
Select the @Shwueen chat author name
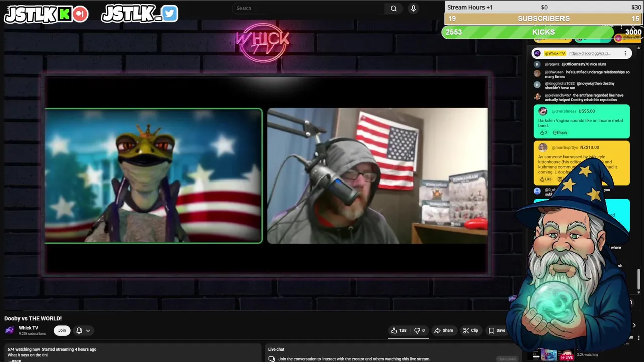(554, 72)
